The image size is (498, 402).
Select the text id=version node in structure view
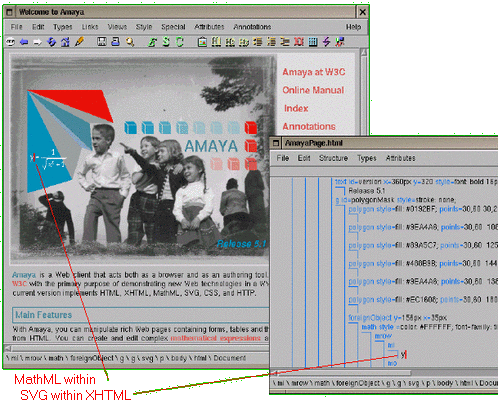pos(416,182)
